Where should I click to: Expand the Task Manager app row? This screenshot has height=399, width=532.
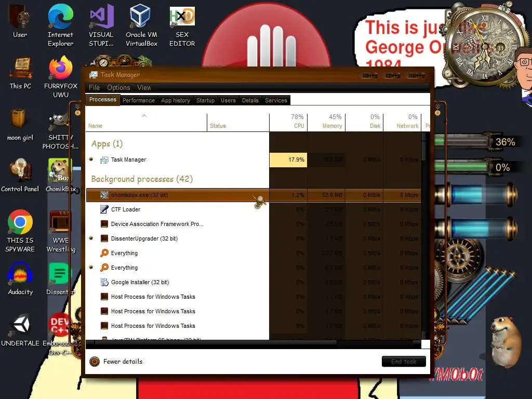(91, 159)
